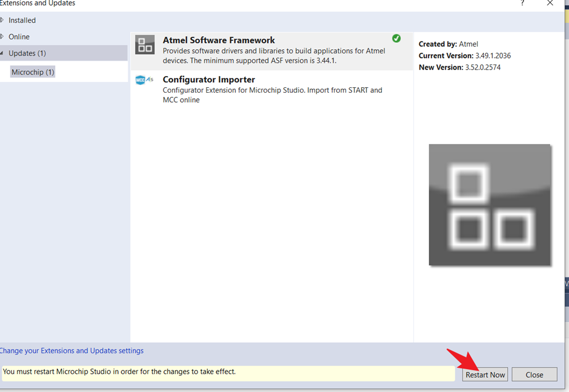
Task: Click the Created by: Atmel text
Action: (448, 44)
